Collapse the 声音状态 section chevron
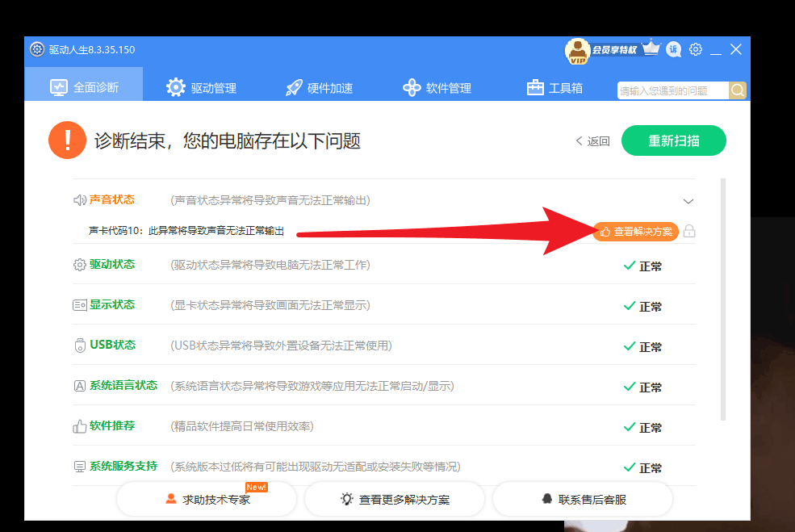The image size is (795, 532). 688,201
